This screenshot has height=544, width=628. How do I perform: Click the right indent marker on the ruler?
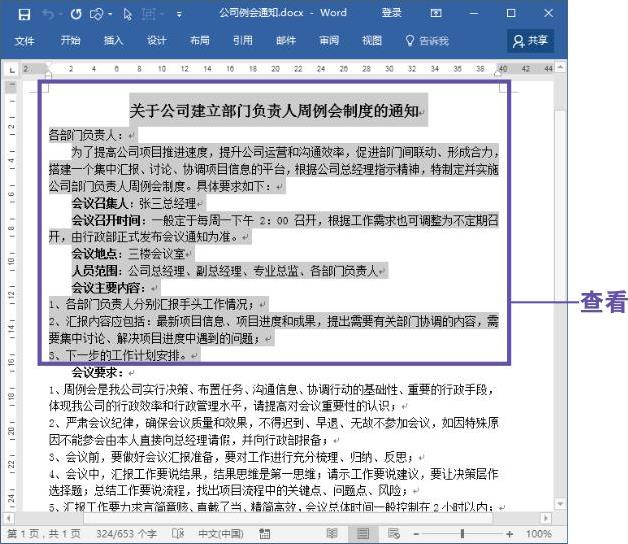(x=499, y=72)
